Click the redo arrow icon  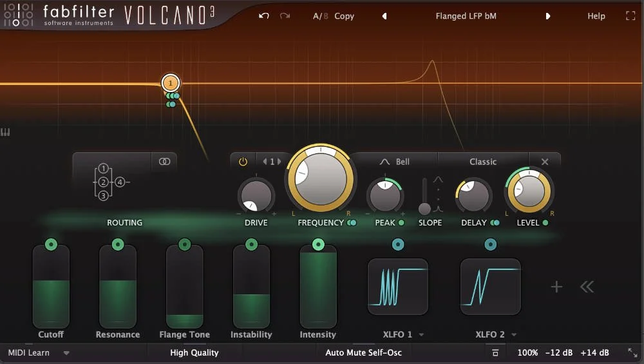tap(285, 16)
